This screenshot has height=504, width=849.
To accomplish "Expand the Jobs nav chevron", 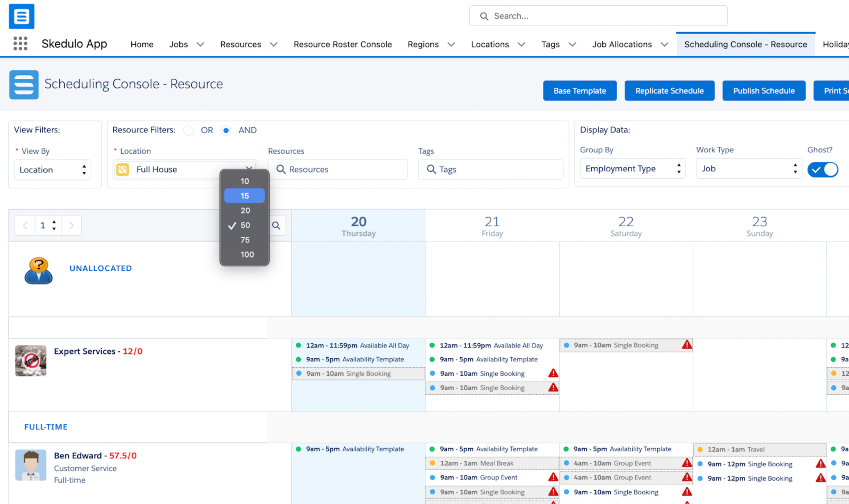I will (x=200, y=44).
